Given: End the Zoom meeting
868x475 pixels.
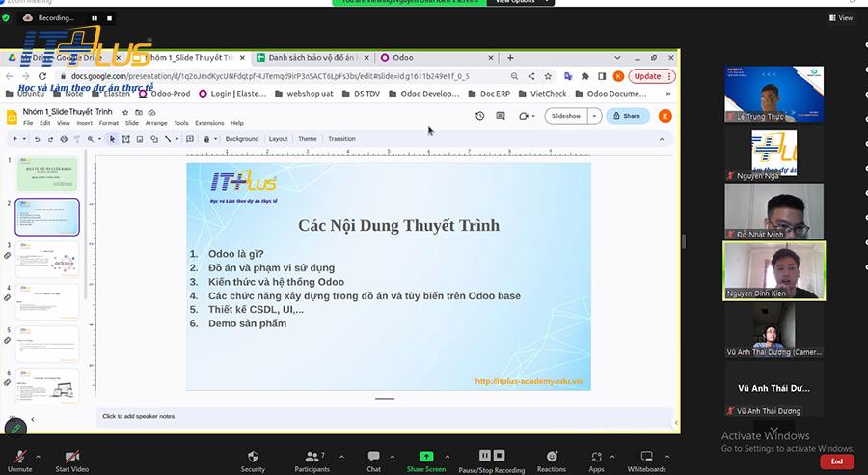Looking at the screenshot, I should click(836, 461).
